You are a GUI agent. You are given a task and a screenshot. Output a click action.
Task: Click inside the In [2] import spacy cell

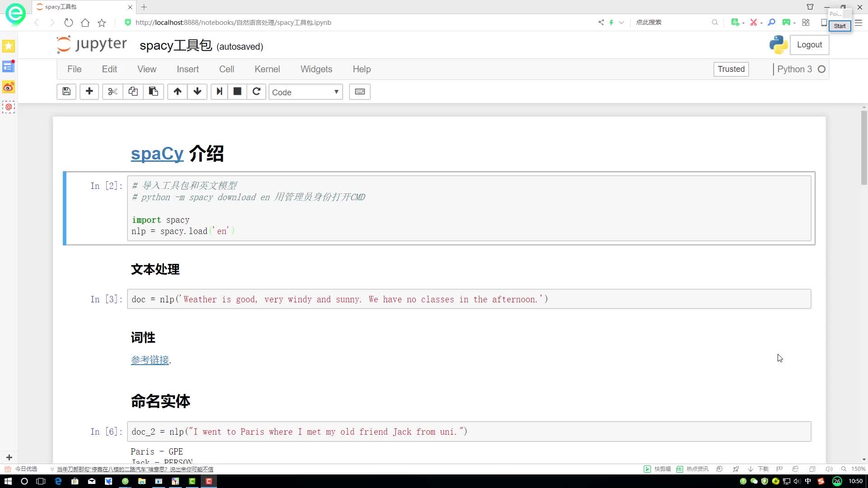(x=469, y=208)
